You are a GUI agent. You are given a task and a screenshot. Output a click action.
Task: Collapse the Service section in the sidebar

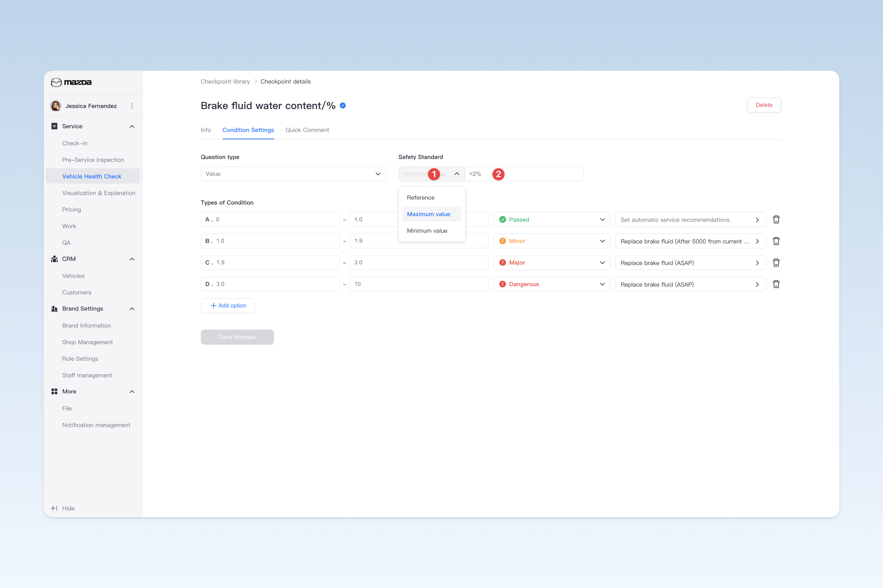[x=132, y=126]
